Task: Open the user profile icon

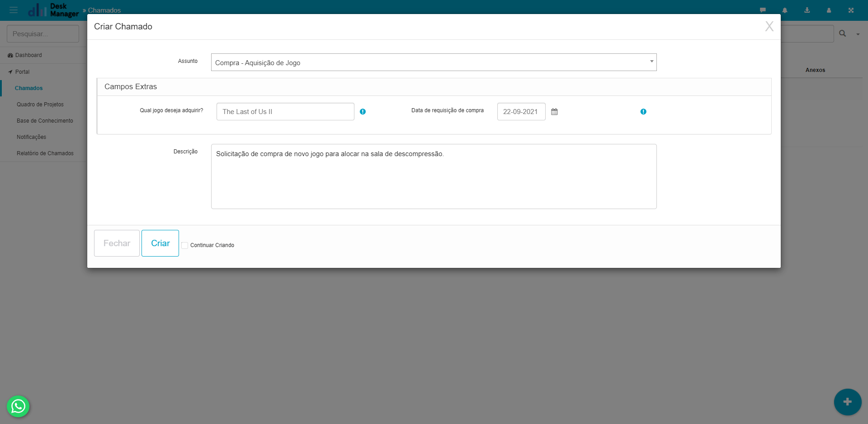Action: coord(829,10)
